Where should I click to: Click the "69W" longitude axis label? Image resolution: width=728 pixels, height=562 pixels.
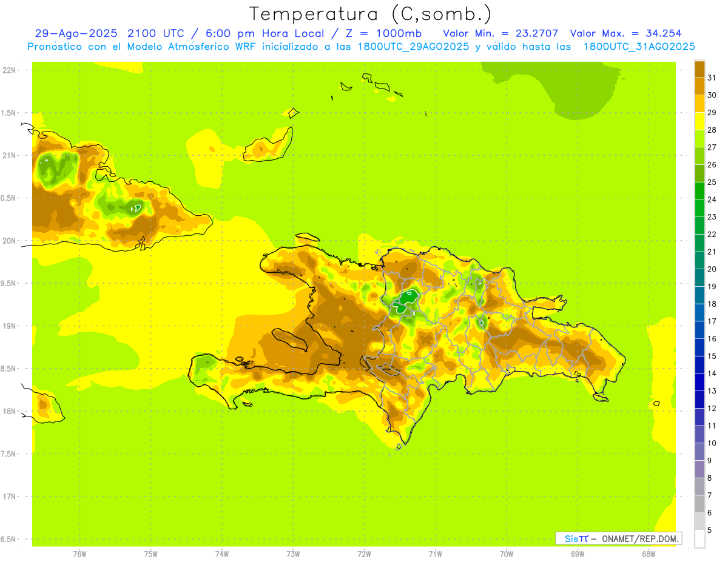tap(578, 554)
